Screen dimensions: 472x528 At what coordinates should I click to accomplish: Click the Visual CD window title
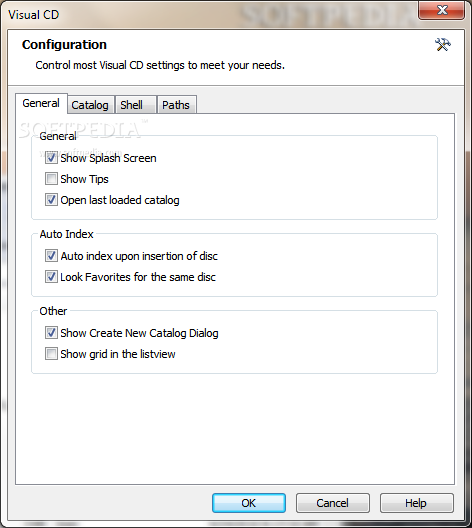click(33, 14)
